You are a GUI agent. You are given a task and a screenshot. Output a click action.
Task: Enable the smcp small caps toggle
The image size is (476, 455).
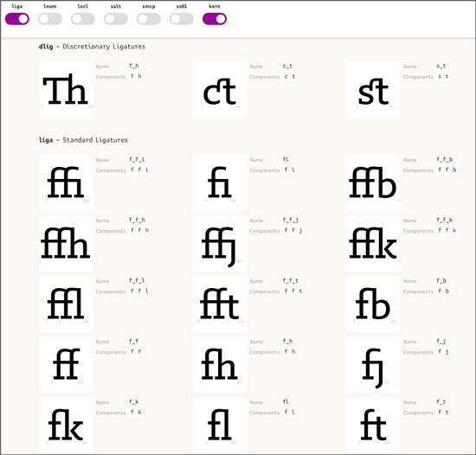(149, 19)
